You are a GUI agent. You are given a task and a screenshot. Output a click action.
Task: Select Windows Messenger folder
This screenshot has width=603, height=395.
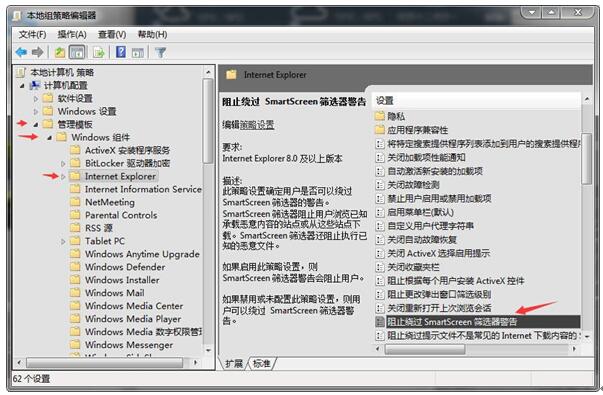[129, 345]
